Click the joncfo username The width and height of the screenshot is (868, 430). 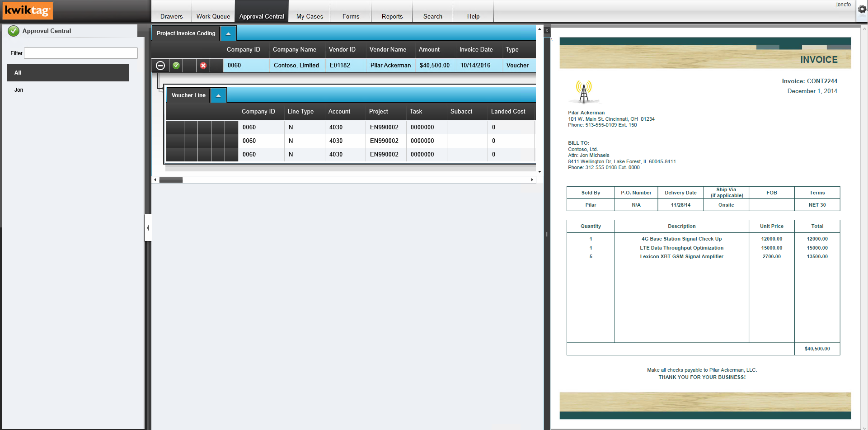(843, 5)
